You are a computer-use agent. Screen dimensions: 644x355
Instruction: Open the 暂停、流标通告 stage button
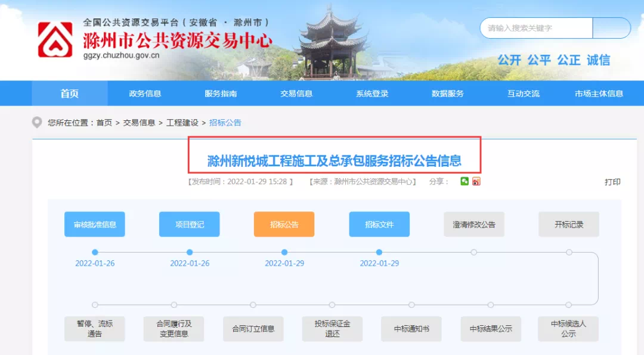(x=94, y=329)
